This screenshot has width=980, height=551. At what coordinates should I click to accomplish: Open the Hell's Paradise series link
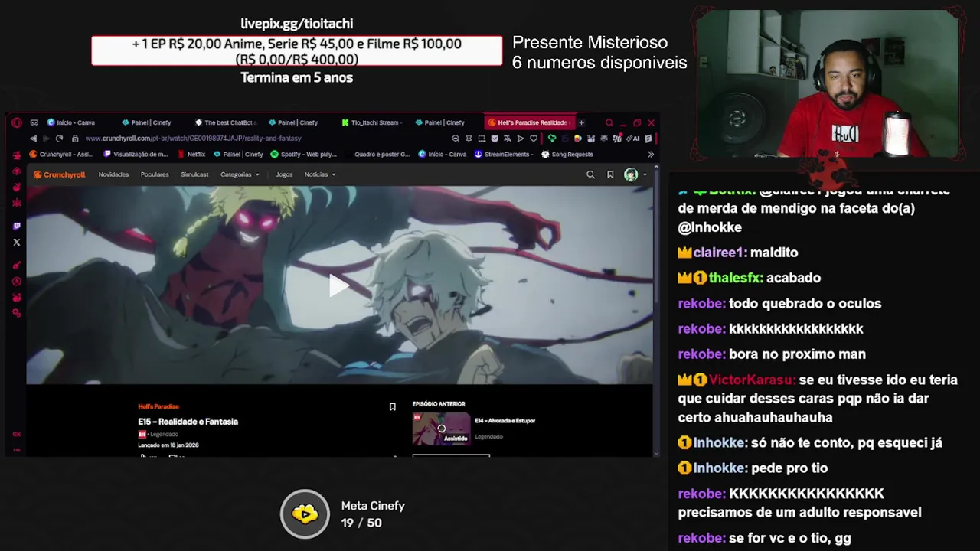pyautogui.click(x=158, y=406)
